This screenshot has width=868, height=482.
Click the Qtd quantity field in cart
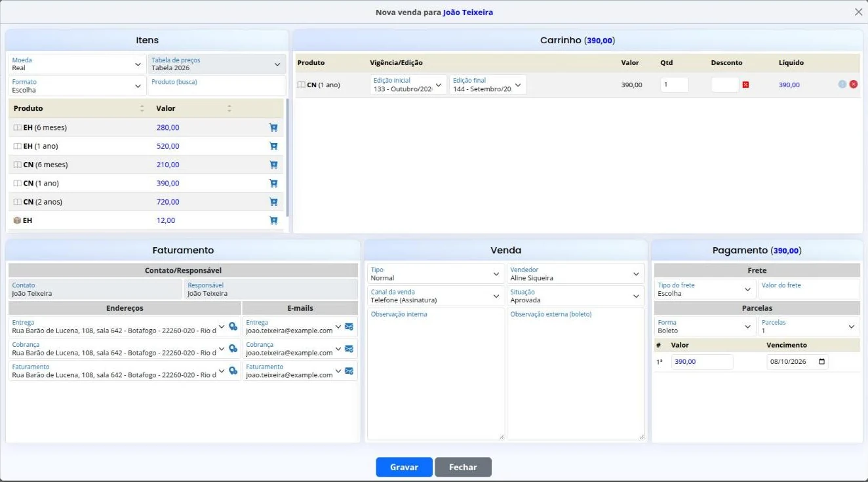pos(675,85)
